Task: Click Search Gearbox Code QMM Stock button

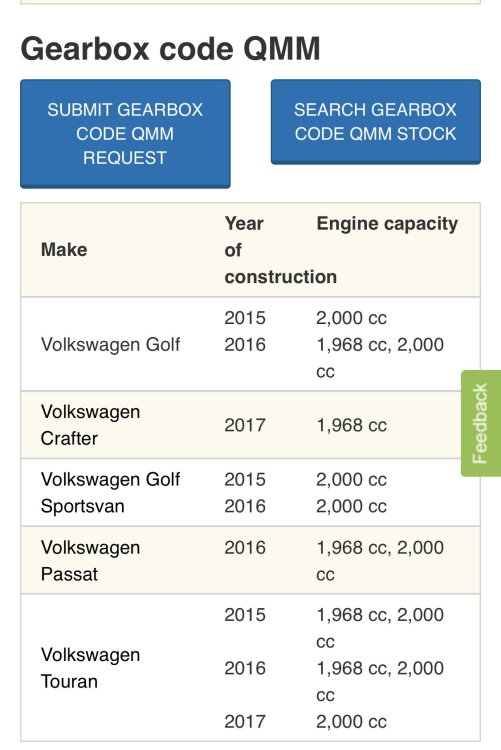Action: (x=376, y=122)
